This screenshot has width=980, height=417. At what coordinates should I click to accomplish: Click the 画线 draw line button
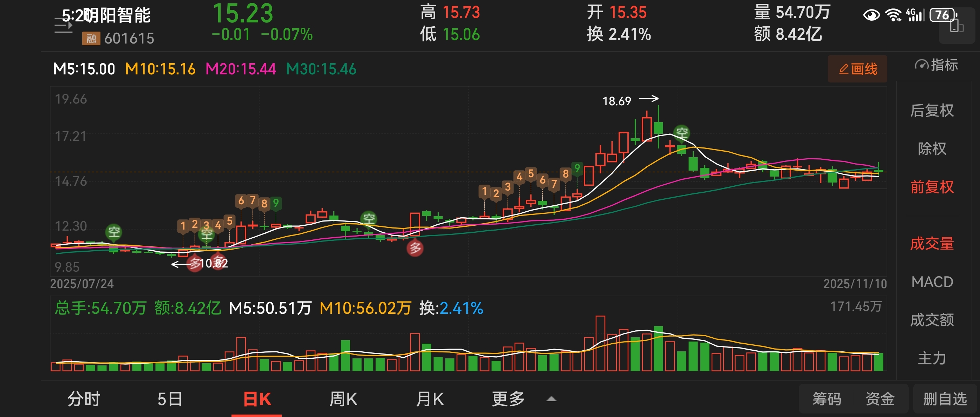click(x=857, y=69)
